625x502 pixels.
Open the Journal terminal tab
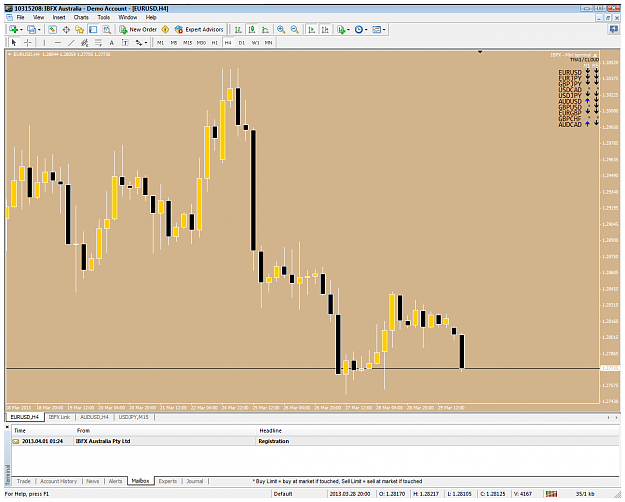195,481
